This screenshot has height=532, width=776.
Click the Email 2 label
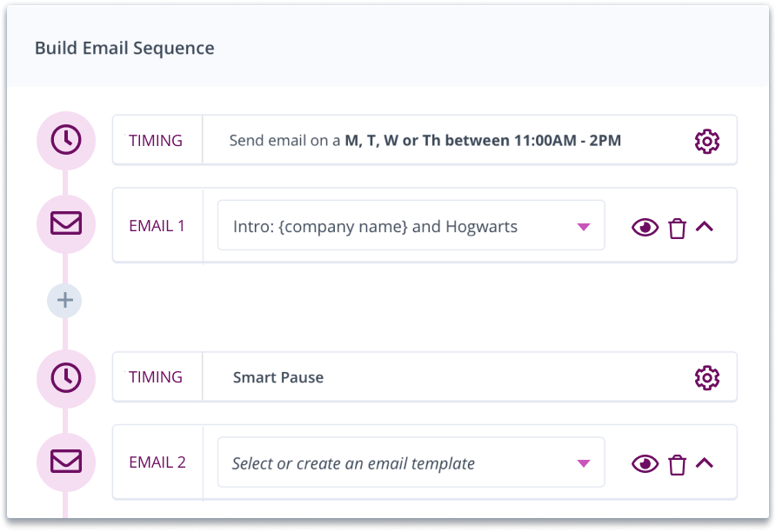tap(157, 462)
